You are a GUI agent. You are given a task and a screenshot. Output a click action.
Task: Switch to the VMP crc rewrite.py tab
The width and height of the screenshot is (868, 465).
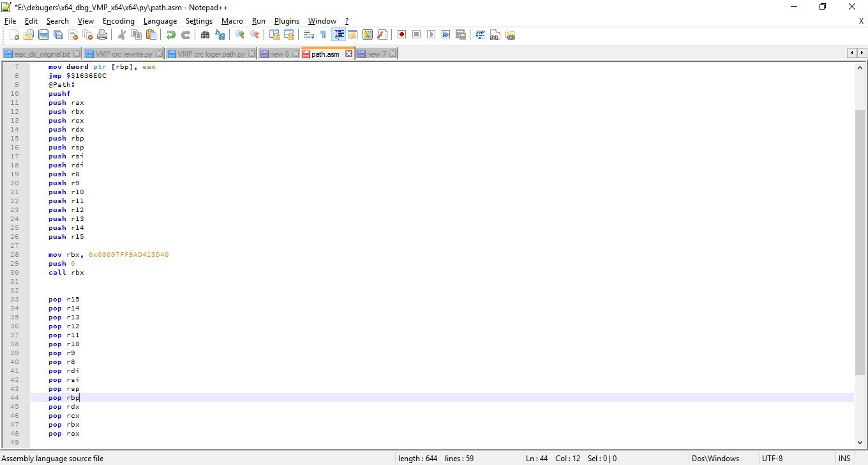(124, 54)
